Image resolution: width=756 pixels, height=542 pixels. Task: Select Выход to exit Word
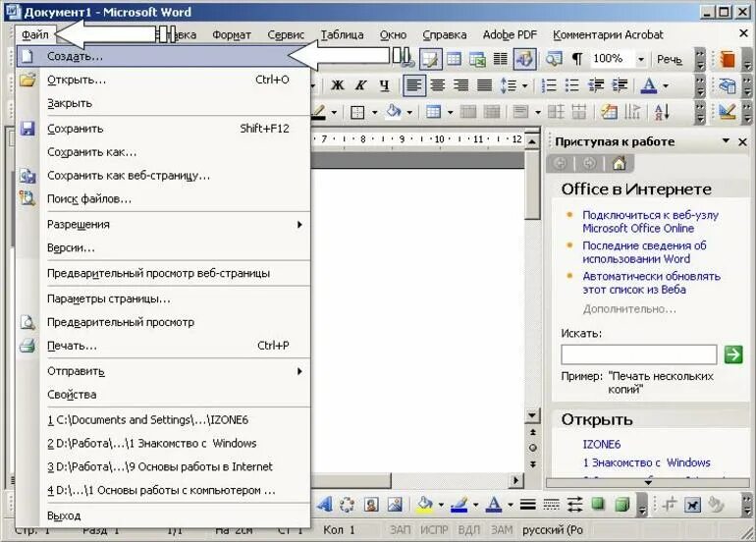(163, 515)
